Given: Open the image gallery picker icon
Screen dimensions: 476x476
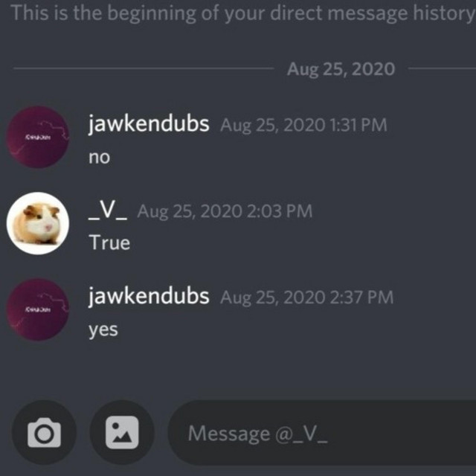Looking at the screenshot, I should (122, 432).
